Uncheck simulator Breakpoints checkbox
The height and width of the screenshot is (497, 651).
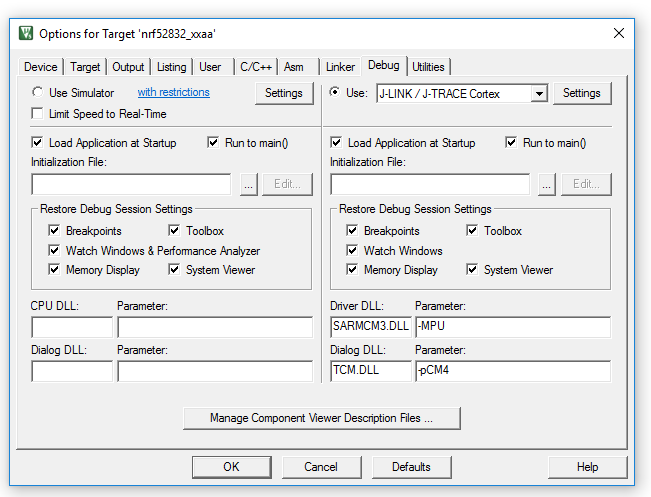[54, 230]
